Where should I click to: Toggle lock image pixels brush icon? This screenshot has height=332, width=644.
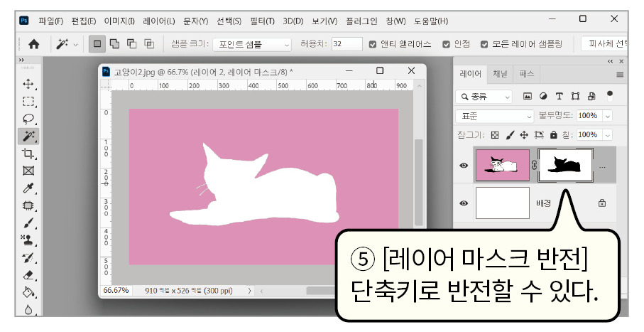point(510,135)
